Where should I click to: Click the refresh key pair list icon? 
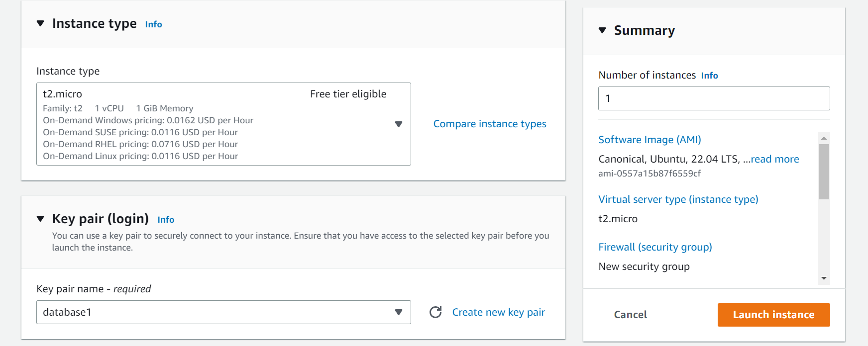435,312
